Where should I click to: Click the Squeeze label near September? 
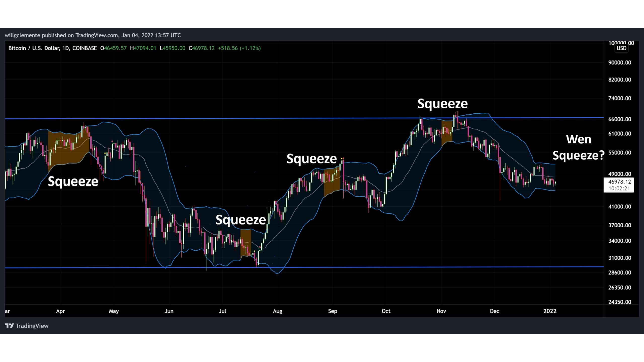click(311, 159)
